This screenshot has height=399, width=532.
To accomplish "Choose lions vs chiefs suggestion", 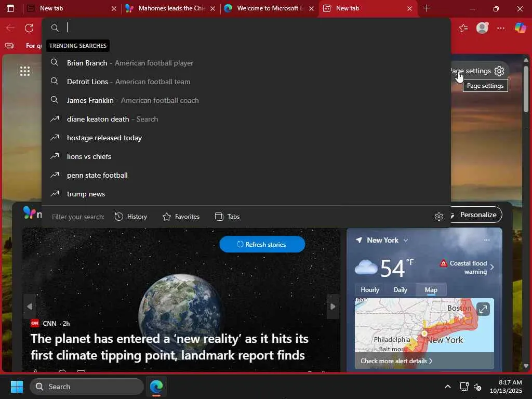I will point(246,156).
